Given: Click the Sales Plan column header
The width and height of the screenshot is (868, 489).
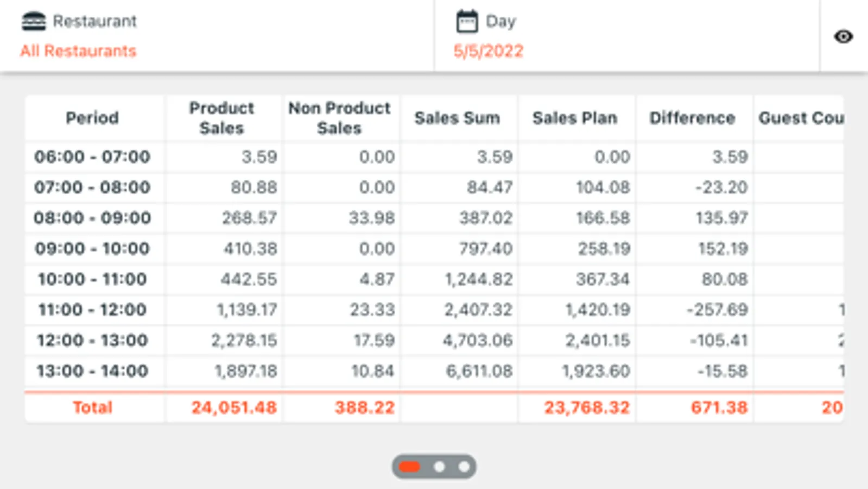Looking at the screenshot, I should [x=575, y=118].
